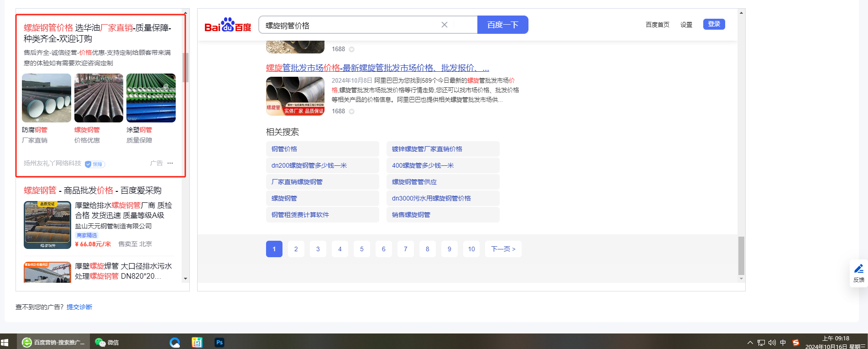Screen dimensions: 868x349
Task: Open the colorful image app taskbar icon
Action: pyautogui.click(x=197, y=343)
